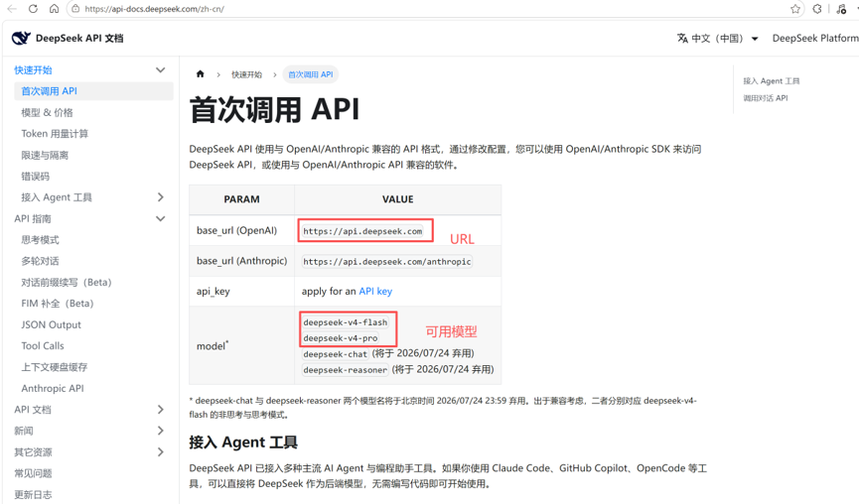Open 上下文硬盘缓存 guide
Viewport: 859px width, 504px height.
click(55, 367)
